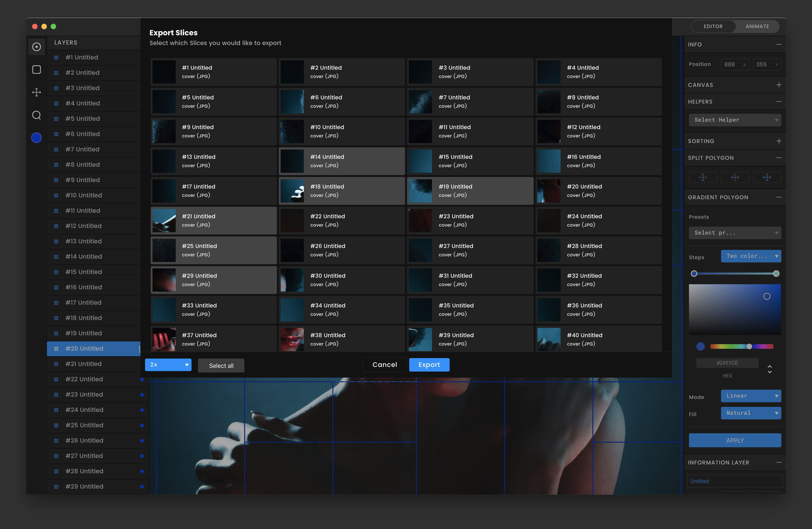Activate the move arrows tool
This screenshot has height=529, width=812.
coord(36,92)
